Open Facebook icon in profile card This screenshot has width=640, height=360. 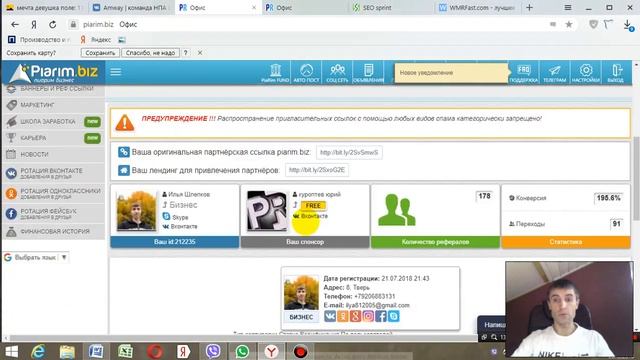381,316
